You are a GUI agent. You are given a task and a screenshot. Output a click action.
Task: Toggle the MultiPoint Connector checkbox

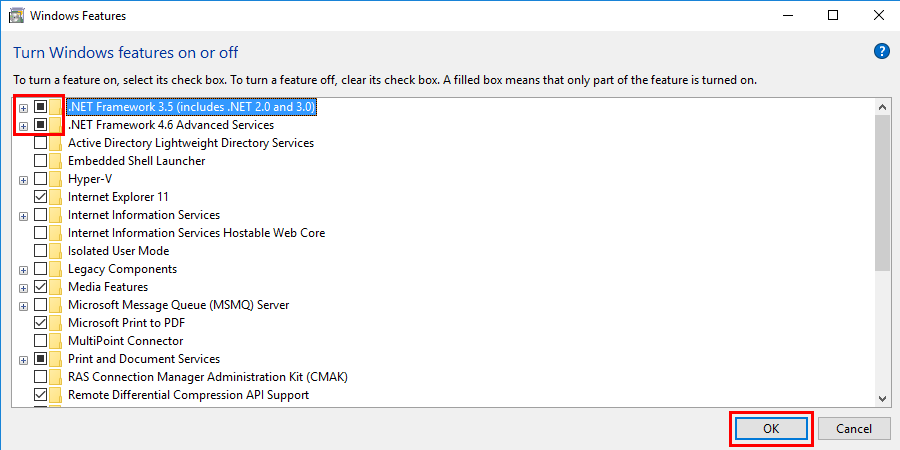coord(41,341)
